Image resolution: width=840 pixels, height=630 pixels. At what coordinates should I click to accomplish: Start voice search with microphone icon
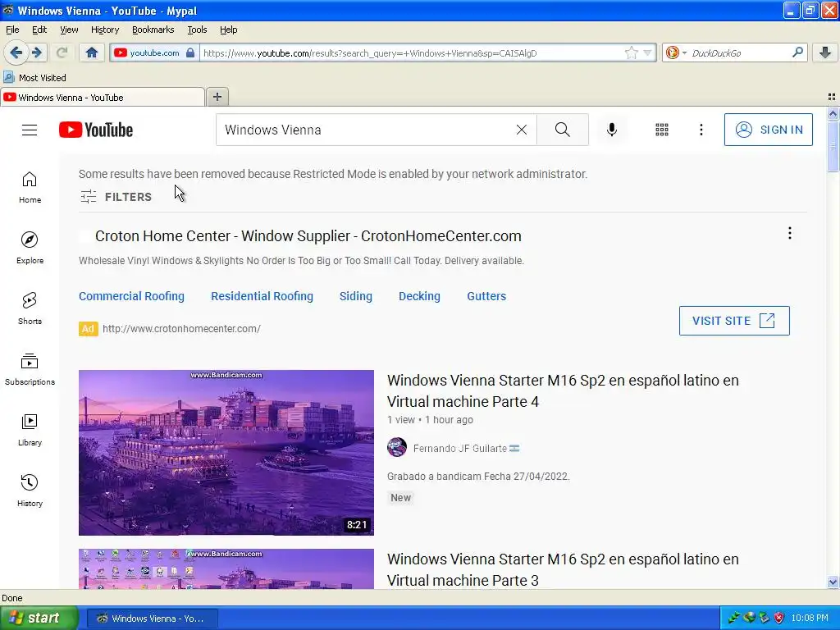coord(612,130)
